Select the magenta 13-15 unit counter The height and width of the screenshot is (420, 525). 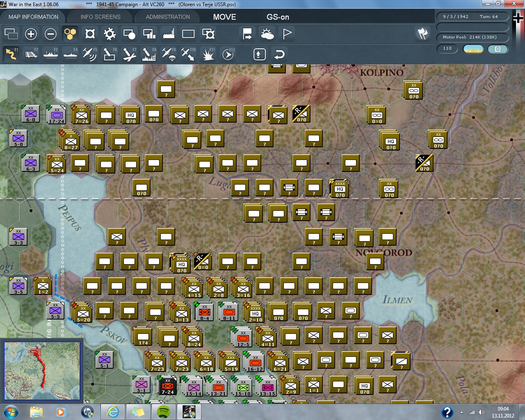click(267, 386)
